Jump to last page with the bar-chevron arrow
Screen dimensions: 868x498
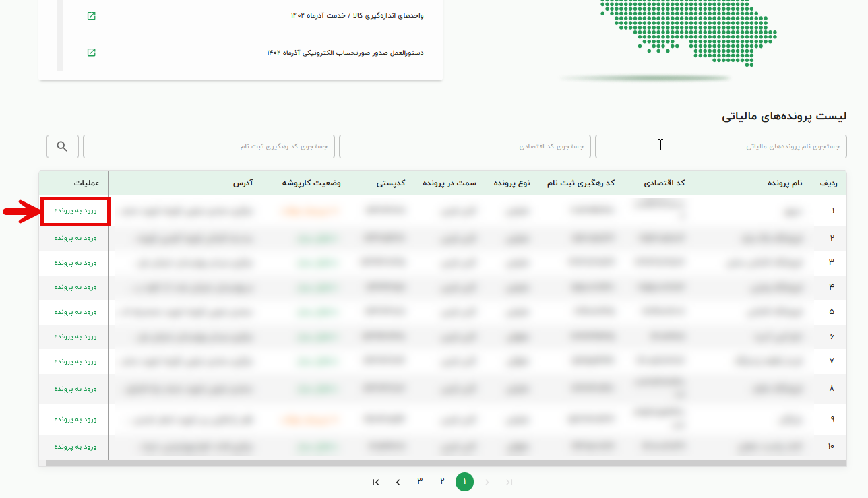coord(376,482)
